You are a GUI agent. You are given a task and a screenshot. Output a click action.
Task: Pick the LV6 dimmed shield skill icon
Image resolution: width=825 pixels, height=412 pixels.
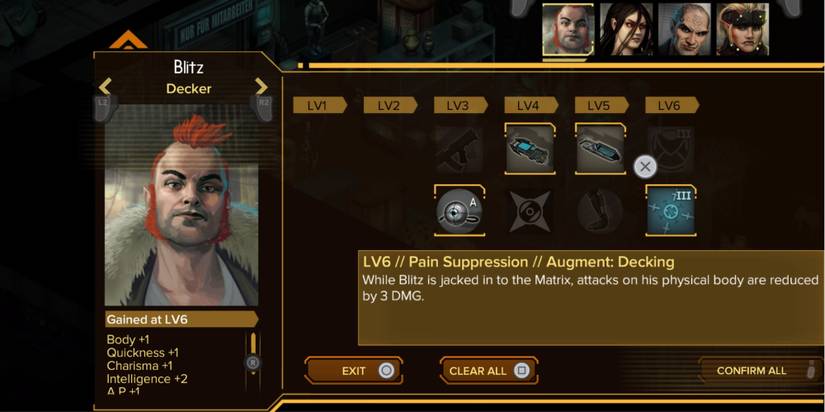coord(671,149)
